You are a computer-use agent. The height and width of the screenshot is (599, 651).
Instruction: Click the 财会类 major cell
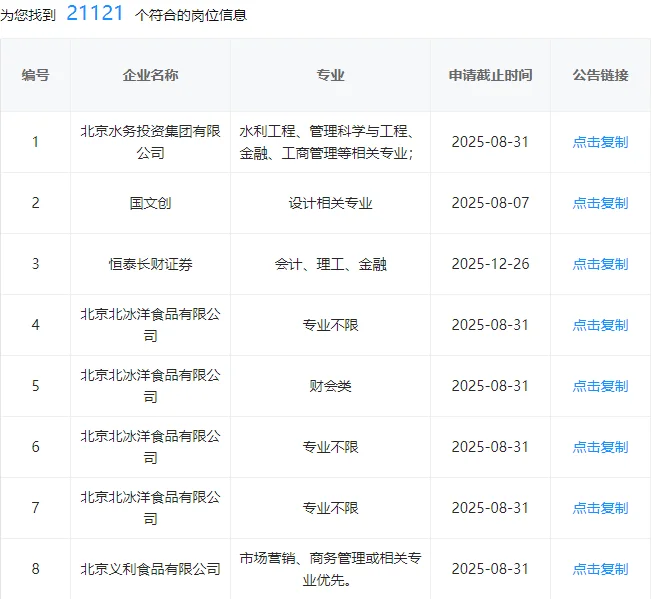330,386
